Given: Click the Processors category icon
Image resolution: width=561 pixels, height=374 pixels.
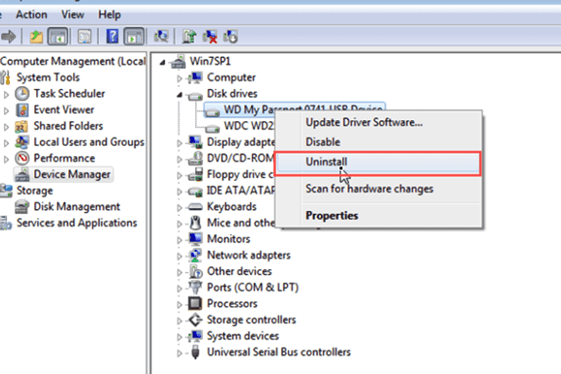Looking at the screenshot, I should pyautogui.click(x=195, y=303).
